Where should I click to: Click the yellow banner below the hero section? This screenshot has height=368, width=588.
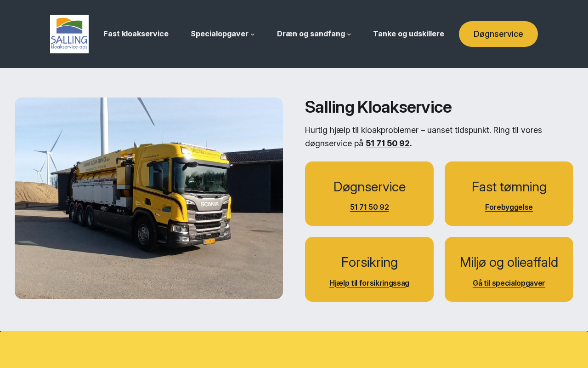point(294,350)
